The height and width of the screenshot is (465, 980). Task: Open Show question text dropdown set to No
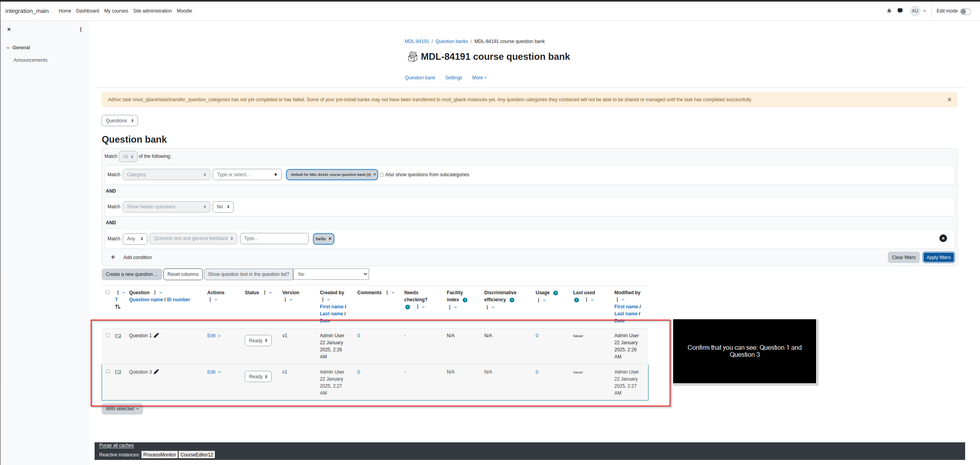click(331, 274)
